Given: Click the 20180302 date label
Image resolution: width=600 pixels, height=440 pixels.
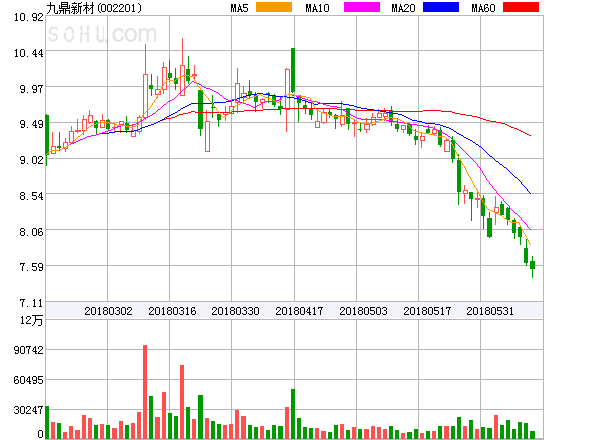Looking at the screenshot, I should [x=108, y=311].
